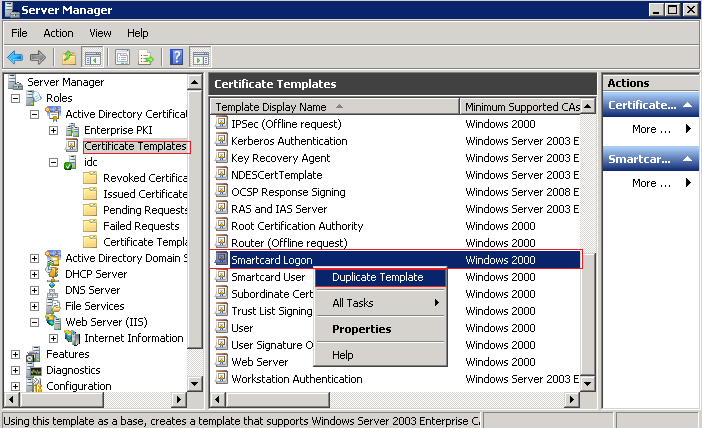The image size is (702, 428).
Task: Click the Enterprise PKI icon
Action: [72, 130]
